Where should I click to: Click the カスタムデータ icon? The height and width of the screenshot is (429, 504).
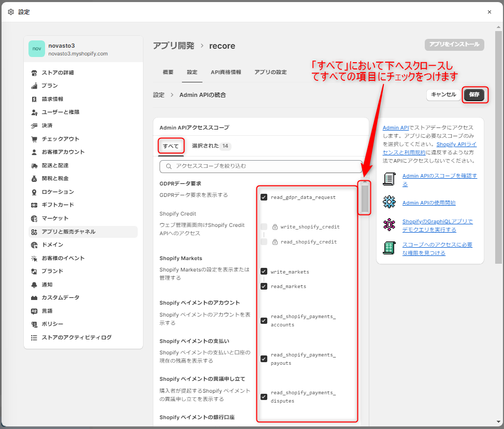pos(34,298)
